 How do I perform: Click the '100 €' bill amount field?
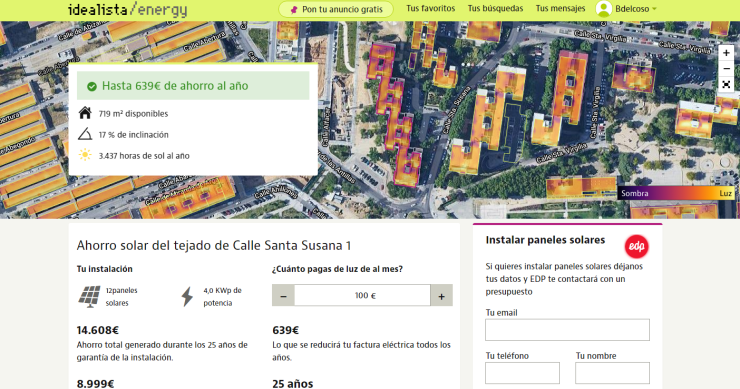pyautogui.click(x=362, y=296)
